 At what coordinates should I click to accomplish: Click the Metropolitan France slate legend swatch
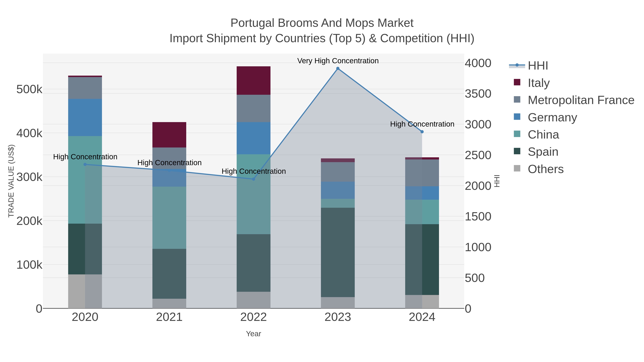517,99
